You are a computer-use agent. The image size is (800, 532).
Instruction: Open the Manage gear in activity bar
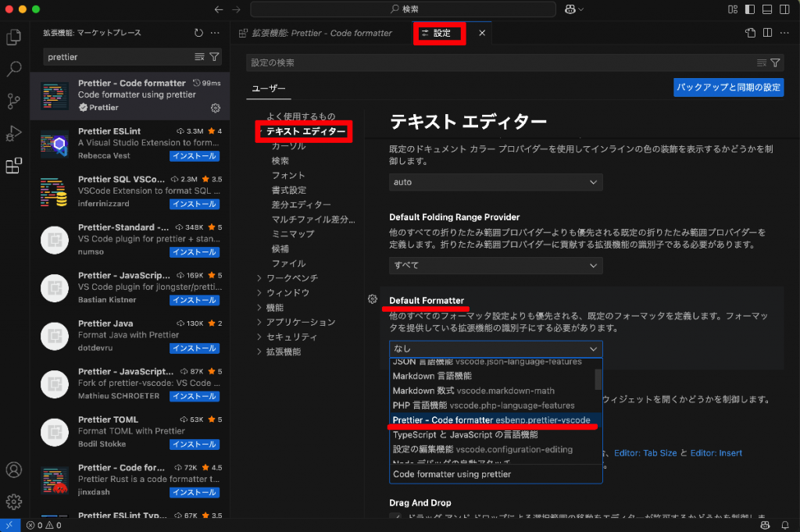(14, 502)
